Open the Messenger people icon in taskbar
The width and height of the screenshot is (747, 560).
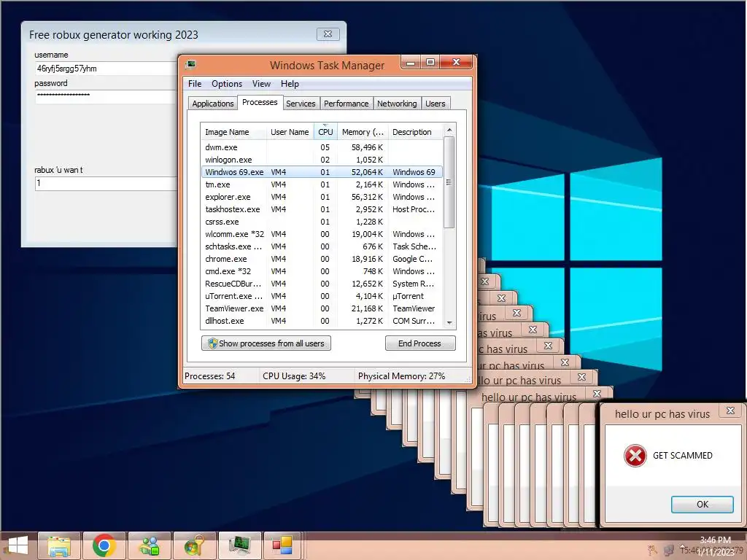[x=149, y=545]
